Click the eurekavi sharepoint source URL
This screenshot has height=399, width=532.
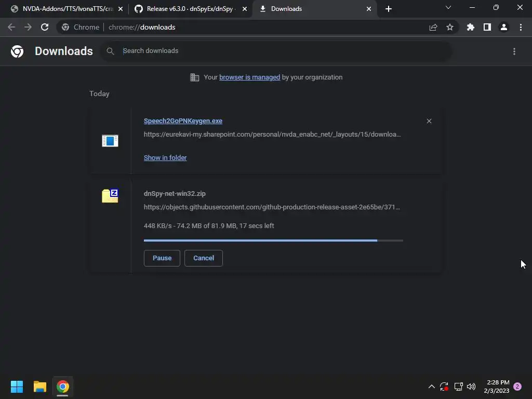pyautogui.click(x=272, y=135)
